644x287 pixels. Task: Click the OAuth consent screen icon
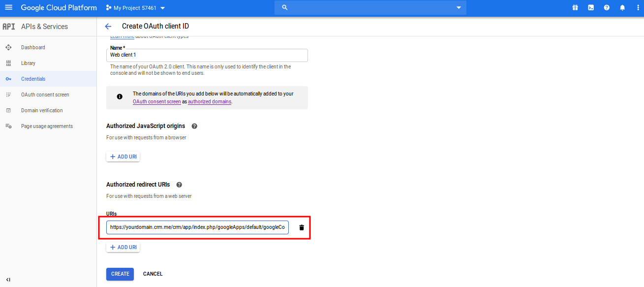(x=8, y=95)
